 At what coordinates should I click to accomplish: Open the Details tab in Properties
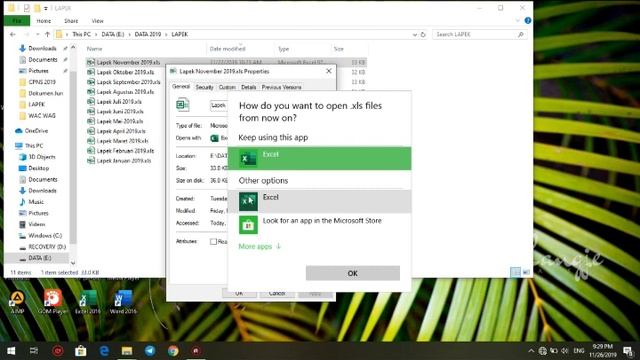[249, 87]
